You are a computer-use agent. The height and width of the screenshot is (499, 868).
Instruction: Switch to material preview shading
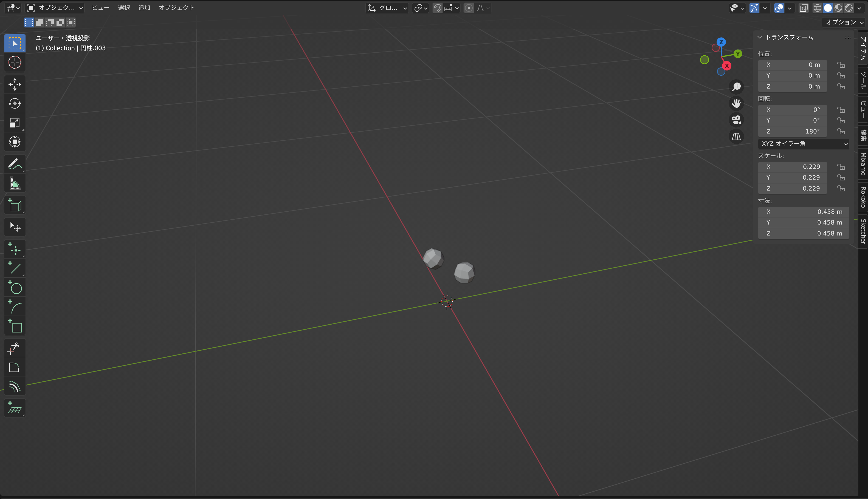839,8
